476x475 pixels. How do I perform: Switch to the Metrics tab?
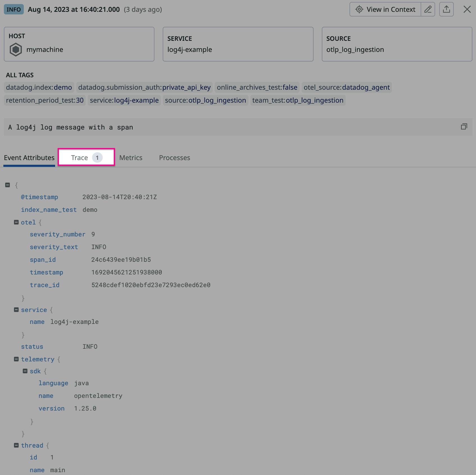[131, 158]
